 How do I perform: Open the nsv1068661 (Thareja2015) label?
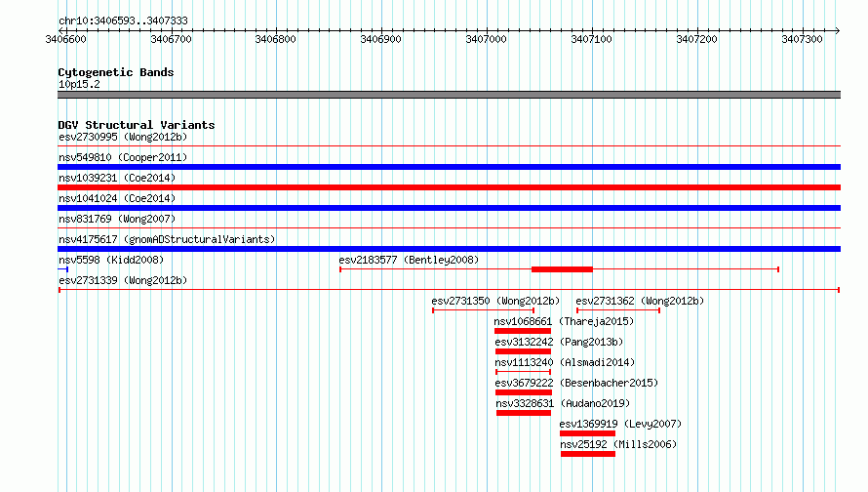coord(564,321)
